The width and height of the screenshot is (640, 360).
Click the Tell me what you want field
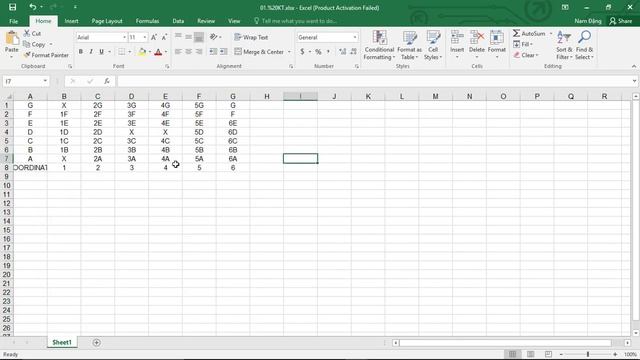[x=296, y=21]
